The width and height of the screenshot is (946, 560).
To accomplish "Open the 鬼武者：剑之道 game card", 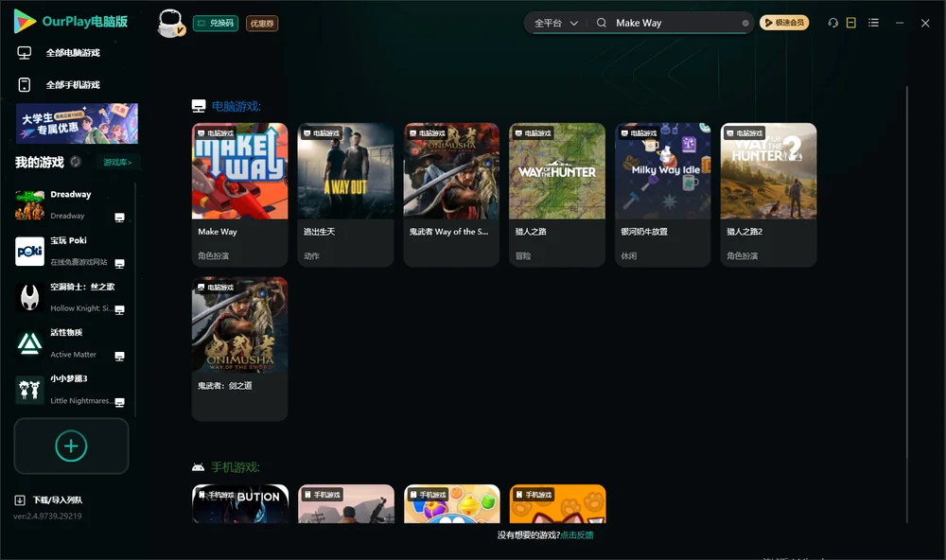I will pyautogui.click(x=239, y=348).
